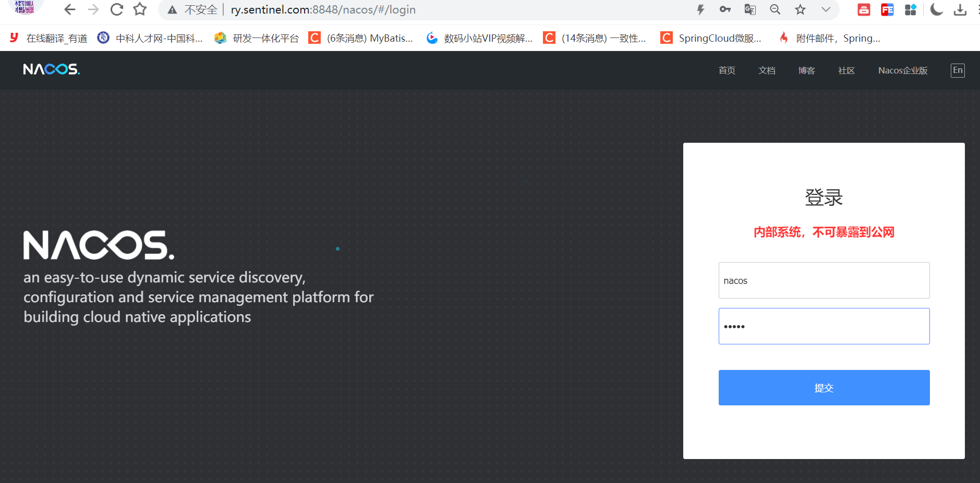Open the 在线翻译_有道 bookmark

click(49, 38)
